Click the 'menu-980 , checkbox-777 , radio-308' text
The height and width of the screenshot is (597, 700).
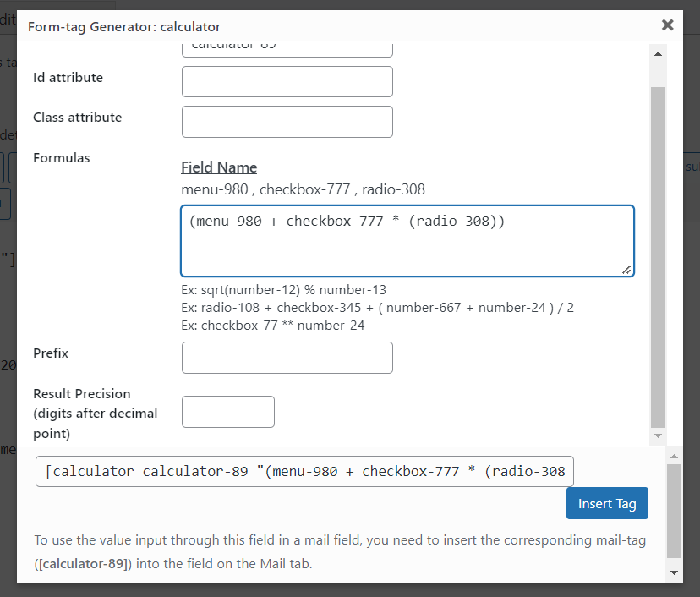pos(304,189)
